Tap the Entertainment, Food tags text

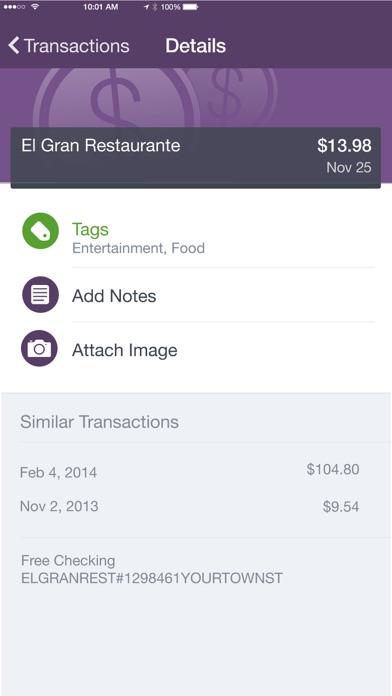point(139,248)
